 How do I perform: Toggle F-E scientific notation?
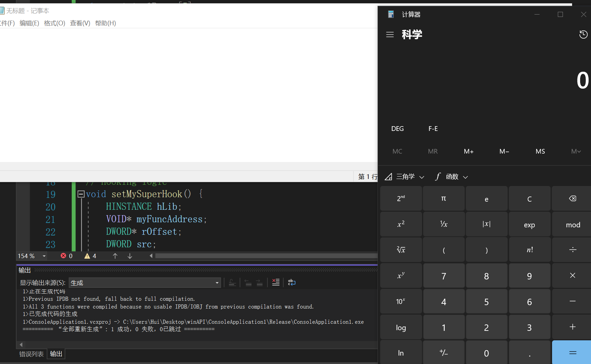point(433,129)
